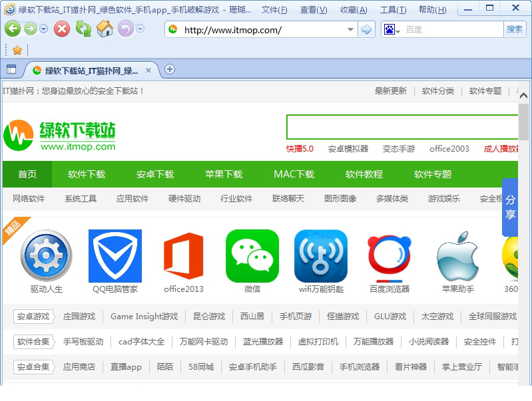Close the 绿软下载站 tab
The height and width of the screenshot is (401, 532).
(148, 70)
